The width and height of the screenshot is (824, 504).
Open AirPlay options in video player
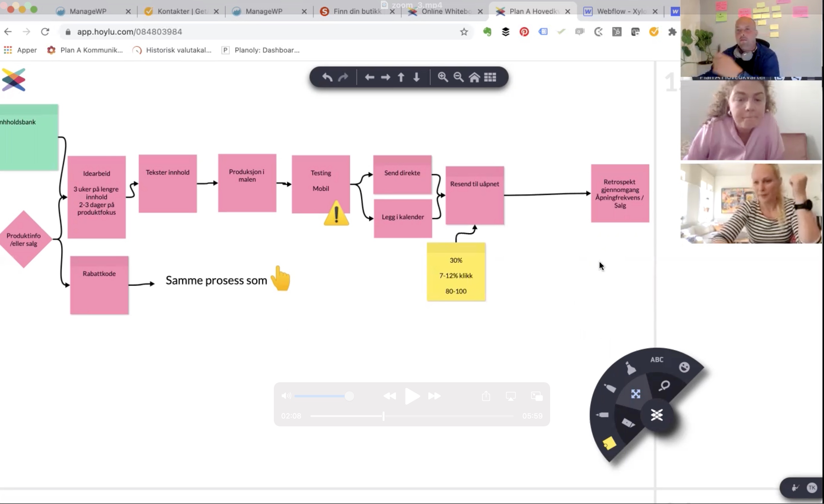click(x=511, y=396)
